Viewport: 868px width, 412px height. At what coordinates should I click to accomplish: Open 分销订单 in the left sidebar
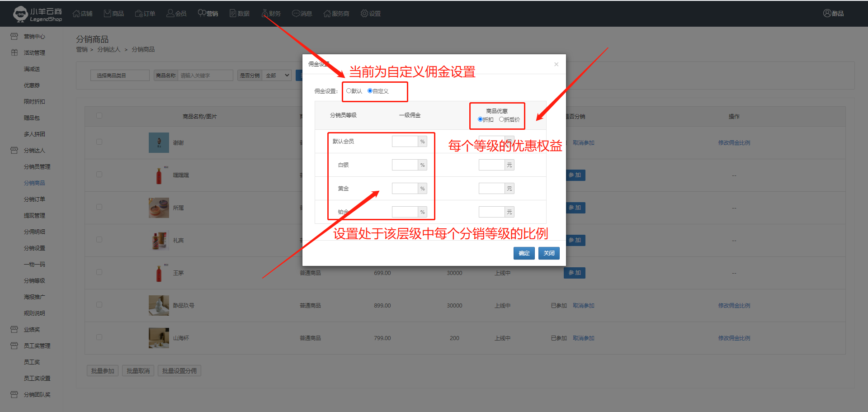34,199
